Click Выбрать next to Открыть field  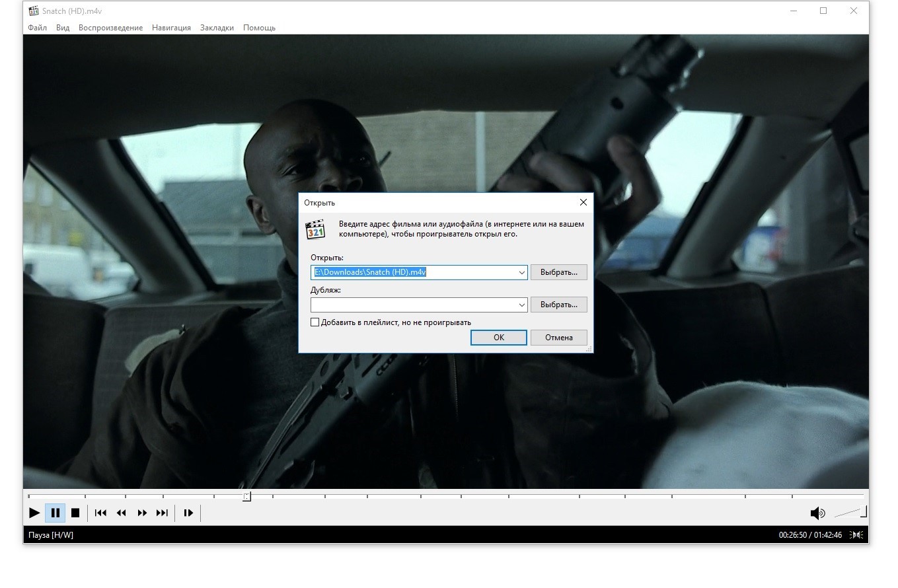pyautogui.click(x=558, y=272)
